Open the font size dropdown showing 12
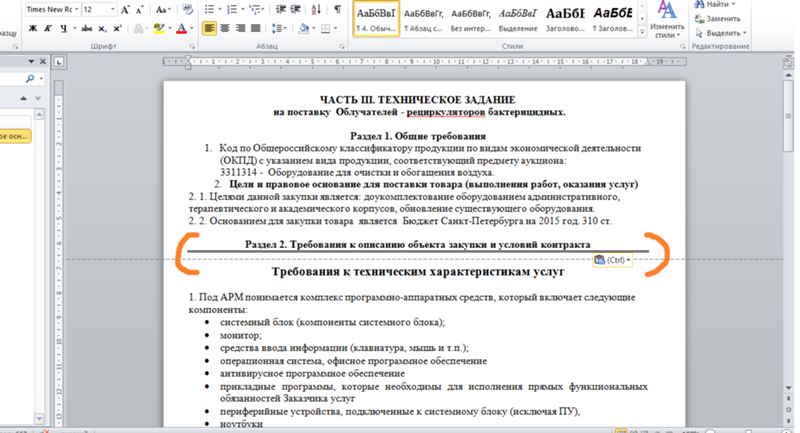Screen dimensions: 800x433 click(x=112, y=10)
